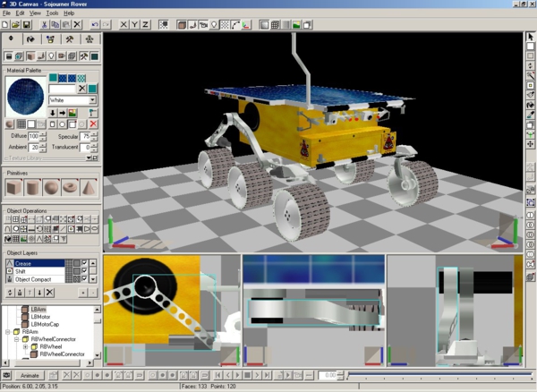This screenshot has width=537, height=392.
Task: Click the Specular value input field
Action: 84,135
